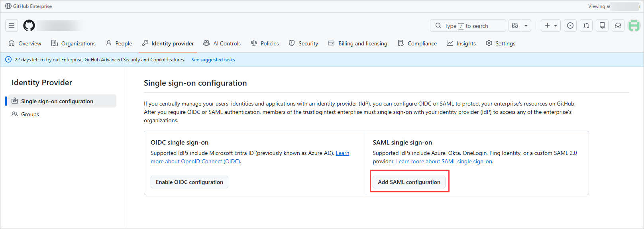Screen dimensions: 644x229
Task: Switch to the Organizations tab
Action: tap(74, 43)
